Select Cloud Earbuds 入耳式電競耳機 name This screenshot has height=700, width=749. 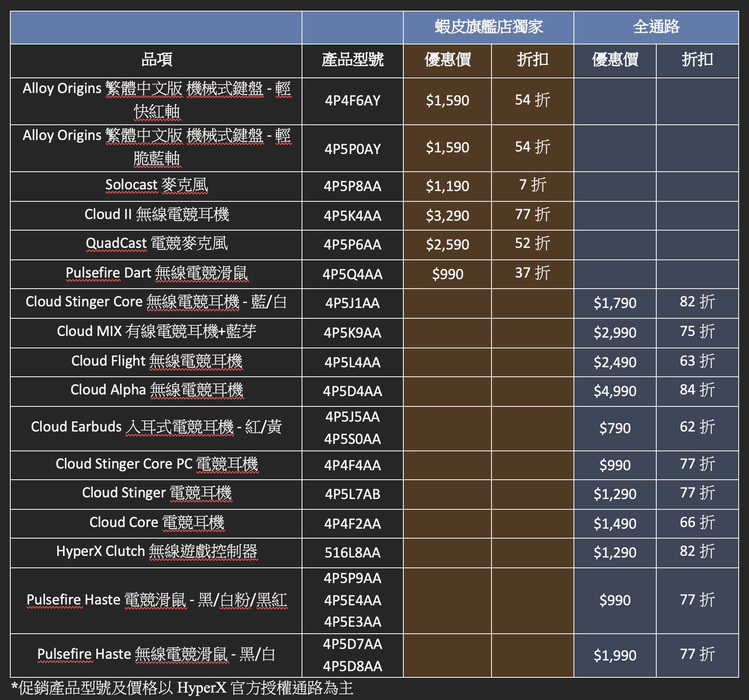pyautogui.click(x=156, y=427)
